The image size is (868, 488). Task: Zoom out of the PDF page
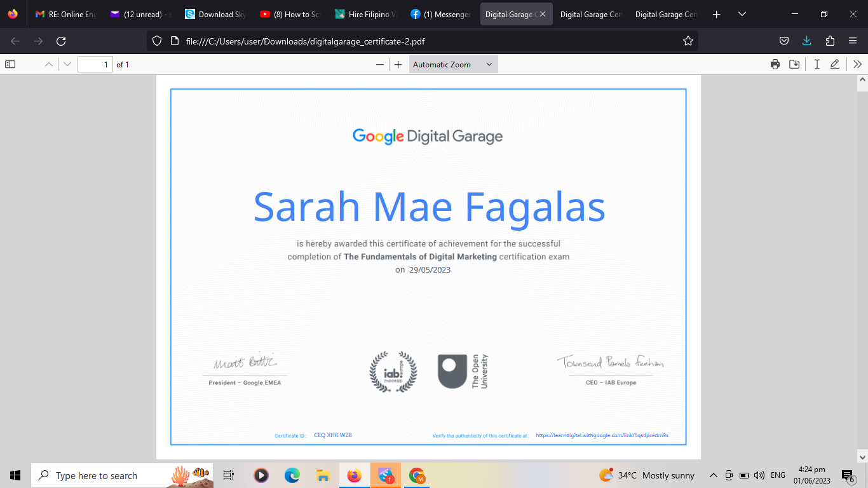tap(380, 64)
